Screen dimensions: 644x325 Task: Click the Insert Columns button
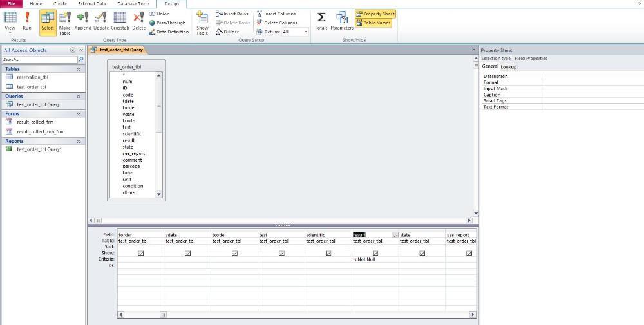276,14
